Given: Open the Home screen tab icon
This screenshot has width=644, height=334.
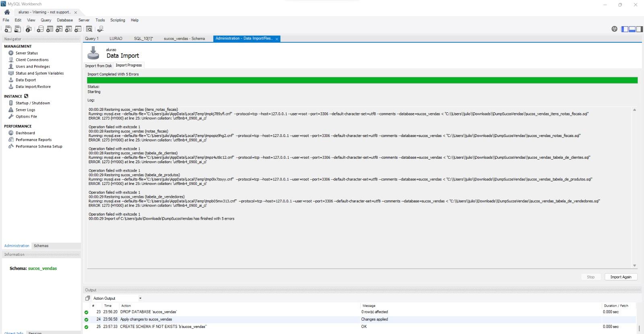Looking at the screenshot, I should [x=7, y=12].
